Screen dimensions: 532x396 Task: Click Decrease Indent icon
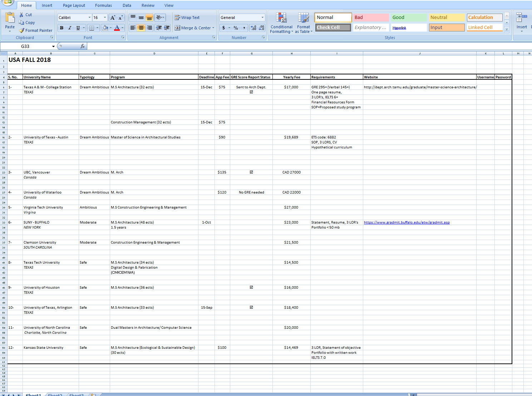click(159, 28)
